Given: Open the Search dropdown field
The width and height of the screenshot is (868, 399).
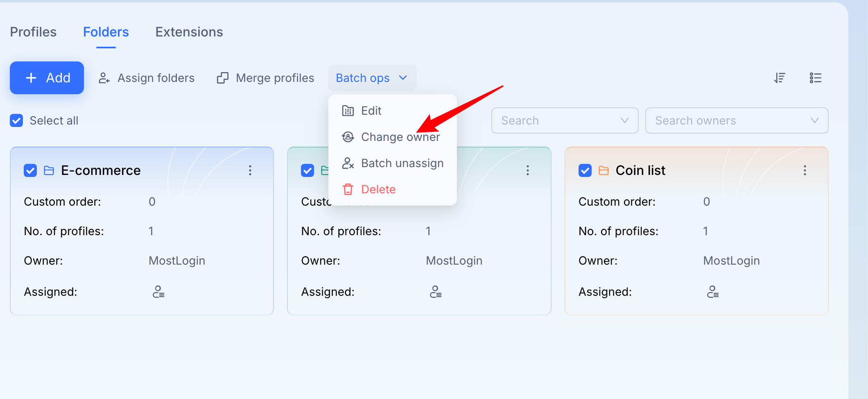Looking at the screenshot, I should (565, 120).
